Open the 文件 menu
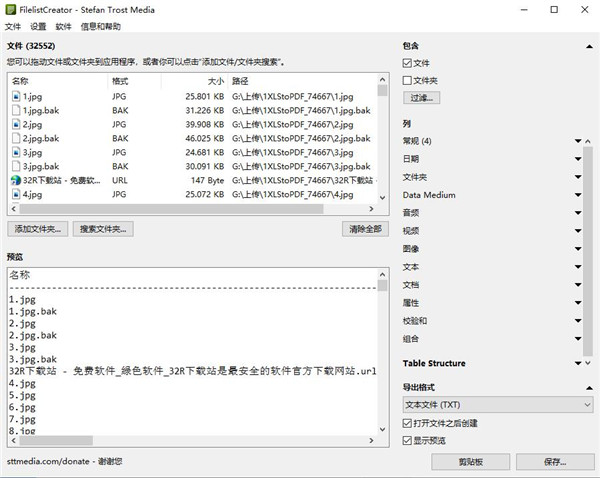 point(13,26)
